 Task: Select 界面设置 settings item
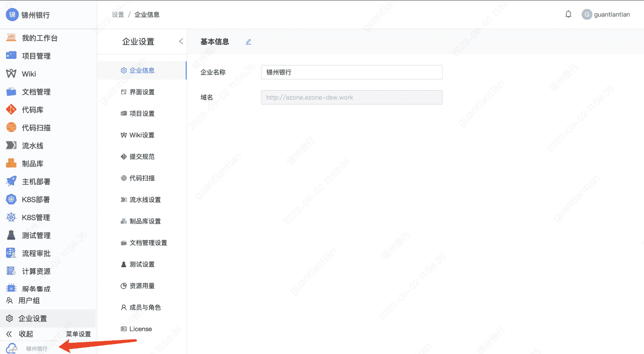tap(143, 92)
